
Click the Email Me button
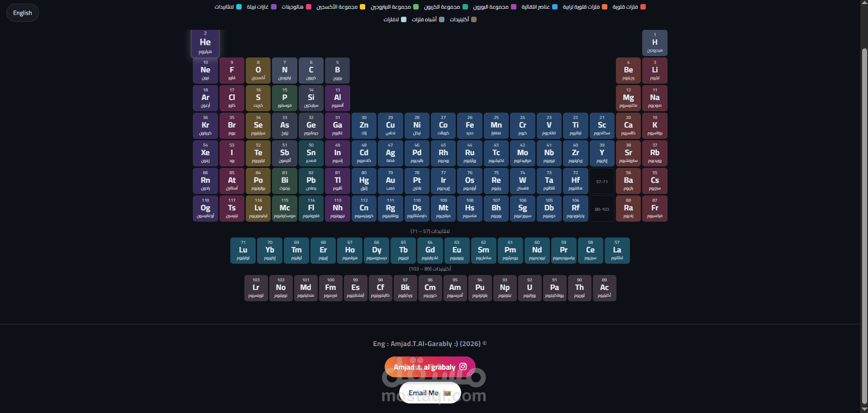coord(430,393)
